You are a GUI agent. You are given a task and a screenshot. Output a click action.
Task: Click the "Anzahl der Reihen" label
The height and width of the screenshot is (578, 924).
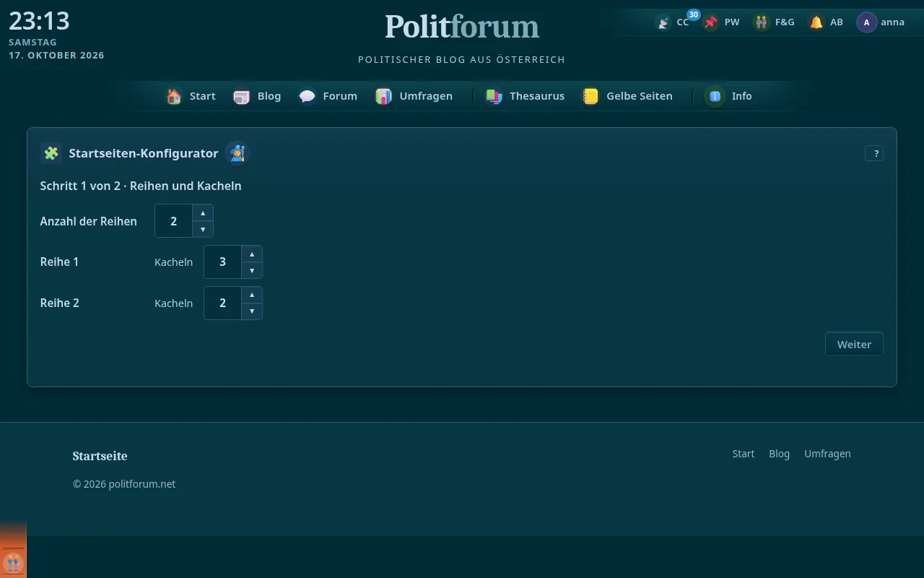(x=88, y=221)
